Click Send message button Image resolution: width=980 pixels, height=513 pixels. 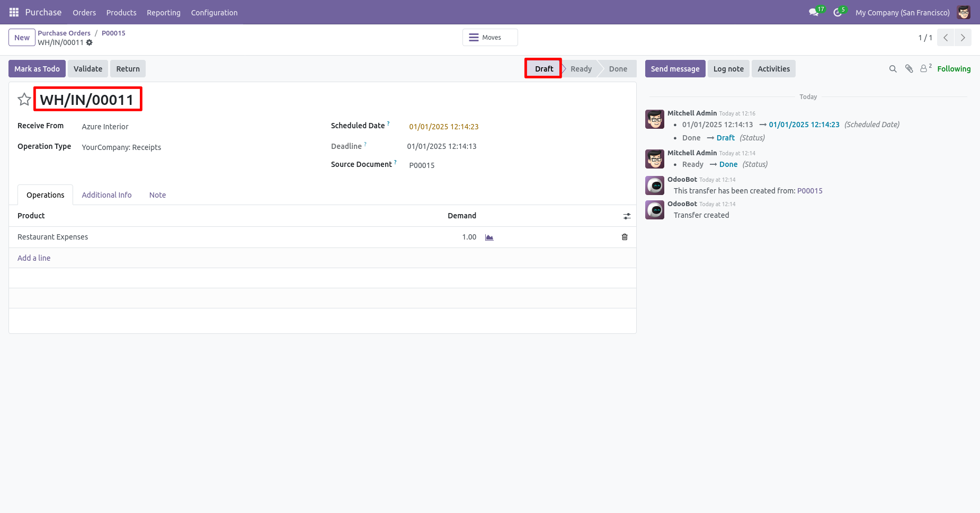[x=675, y=69]
